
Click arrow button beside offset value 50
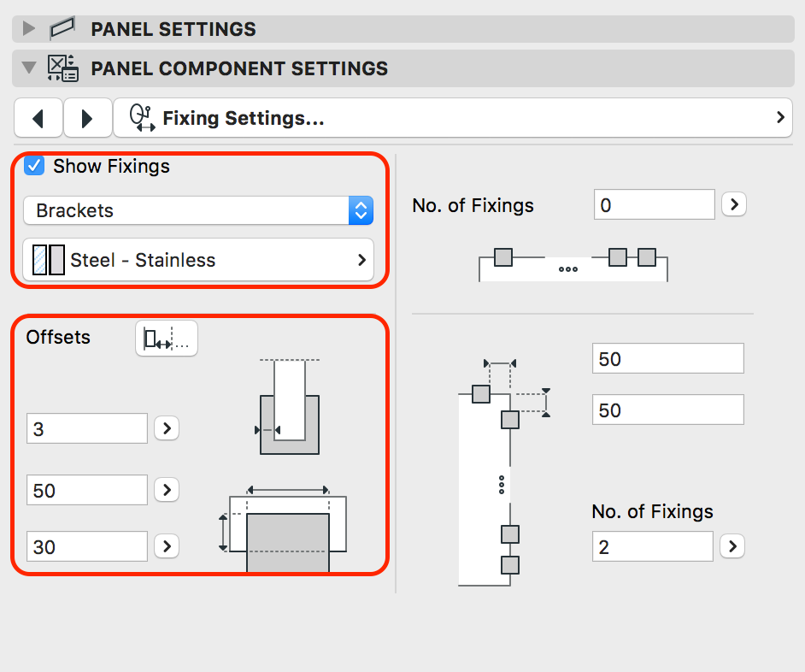[x=167, y=490]
